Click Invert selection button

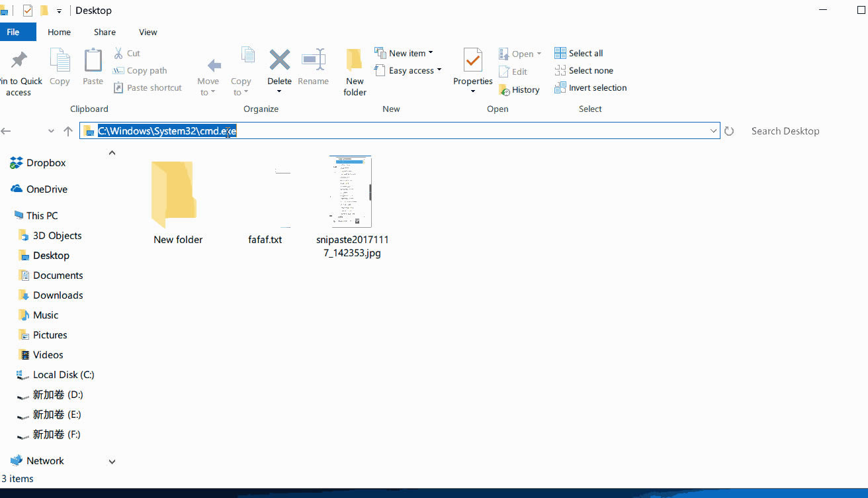(590, 87)
